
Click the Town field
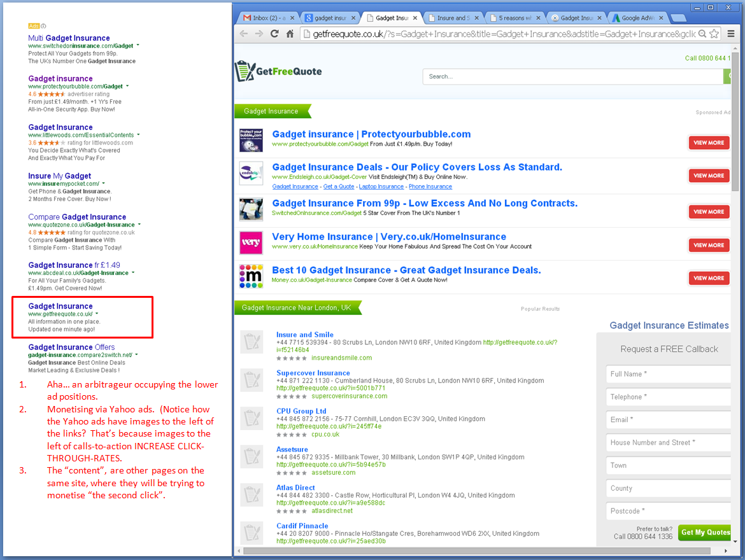669,465
